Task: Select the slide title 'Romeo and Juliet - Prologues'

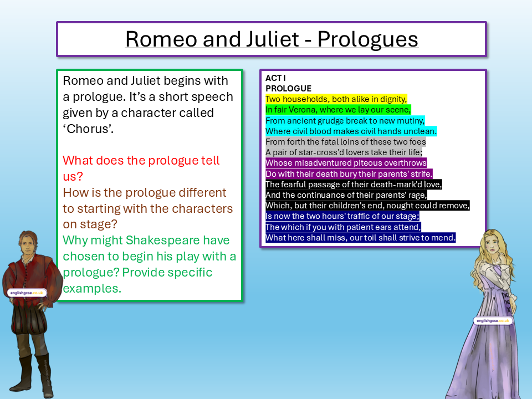Action: click(271, 39)
